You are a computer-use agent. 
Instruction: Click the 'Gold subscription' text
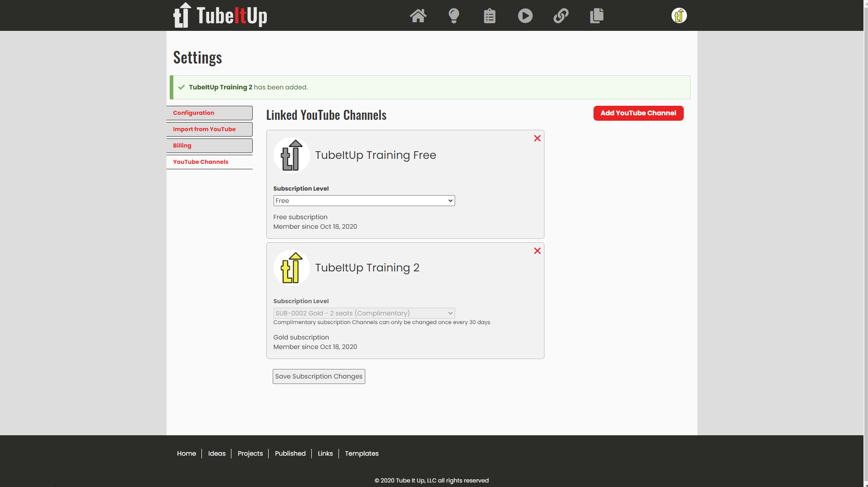(301, 337)
